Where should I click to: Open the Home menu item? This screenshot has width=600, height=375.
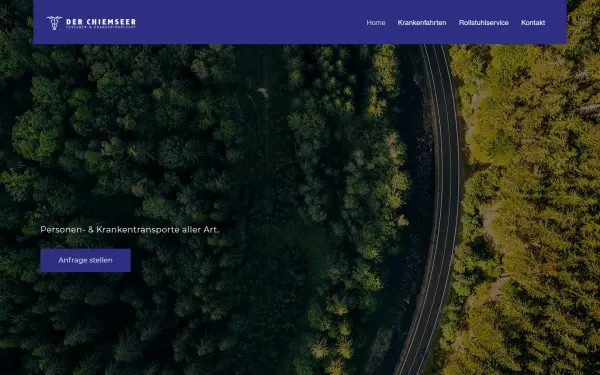click(376, 23)
